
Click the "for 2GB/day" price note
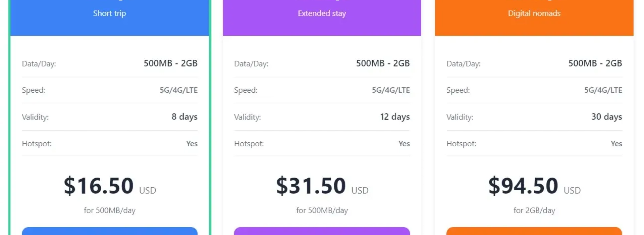click(x=534, y=210)
